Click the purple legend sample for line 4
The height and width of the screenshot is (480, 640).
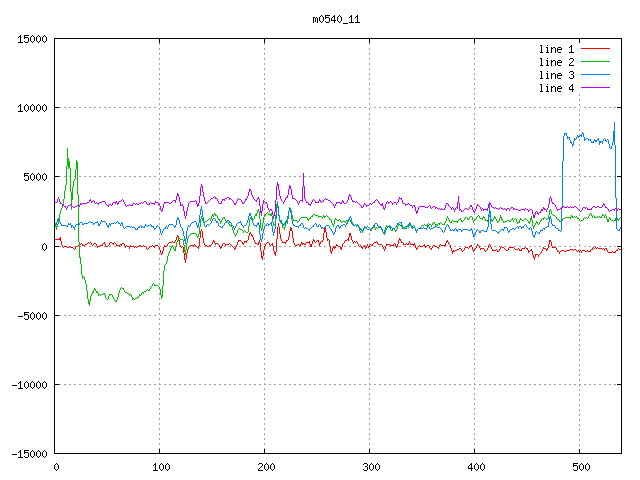click(x=596, y=88)
